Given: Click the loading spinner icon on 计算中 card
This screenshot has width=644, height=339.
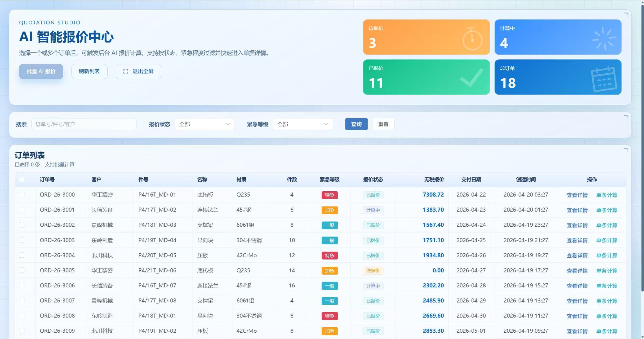Looking at the screenshot, I should (604, 39).
